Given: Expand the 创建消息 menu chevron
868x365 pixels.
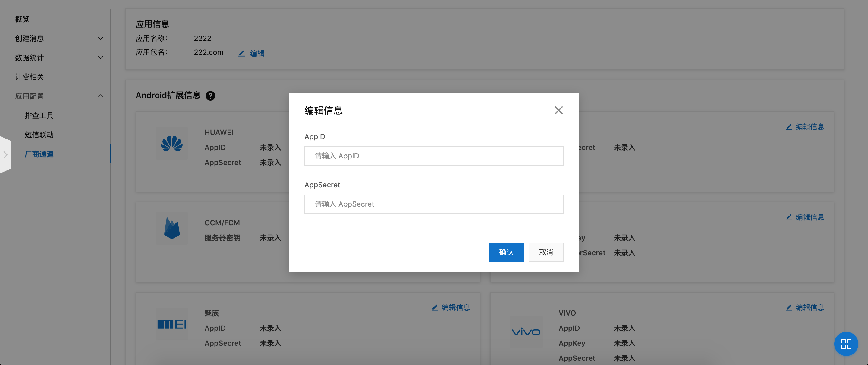Looking at the screenshot, I should click(100, 38).
